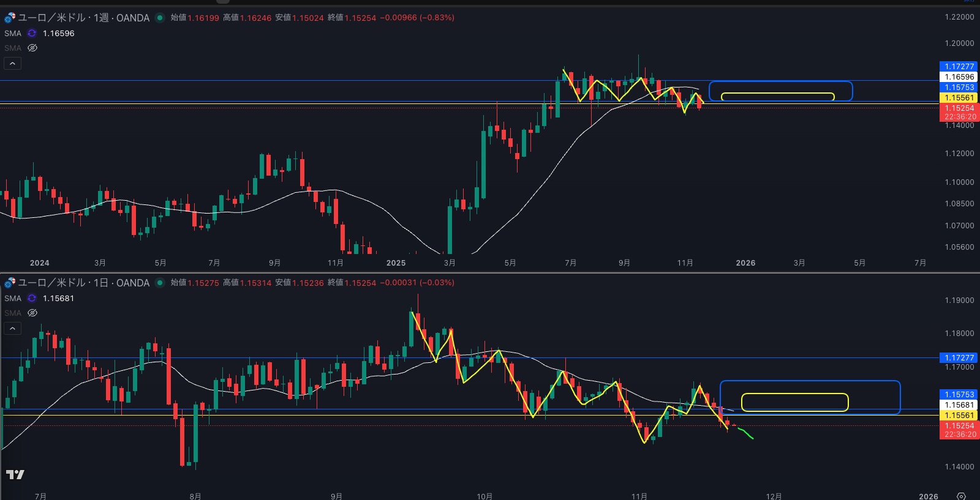This screenshot has width=980, height=500.
Task: Show the hidden SMA on the weekly chart
Action: click(x=32, y=48)
